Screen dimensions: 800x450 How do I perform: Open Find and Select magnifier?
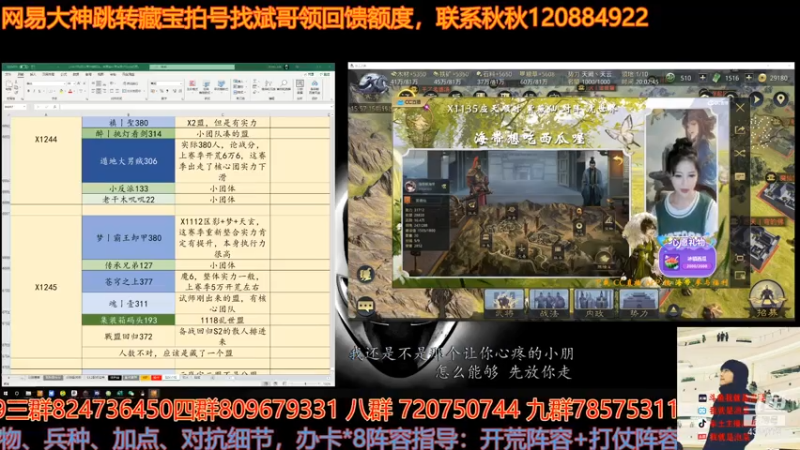click(x=284, y=85)
